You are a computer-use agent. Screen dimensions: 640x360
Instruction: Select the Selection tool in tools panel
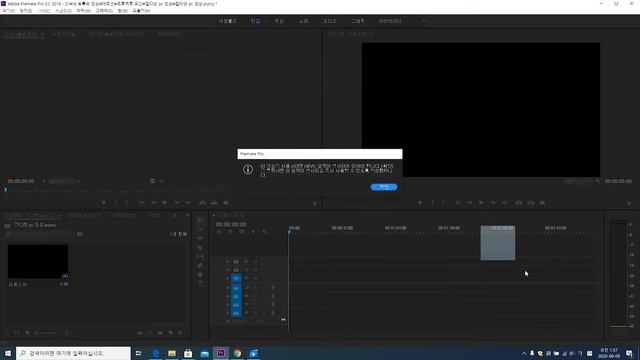(200, 220)
